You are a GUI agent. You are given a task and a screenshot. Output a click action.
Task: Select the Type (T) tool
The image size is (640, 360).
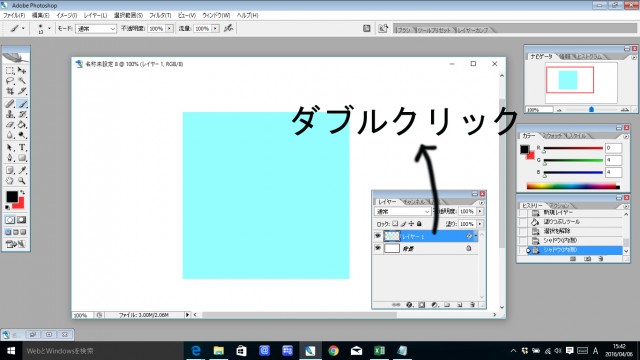22,147
